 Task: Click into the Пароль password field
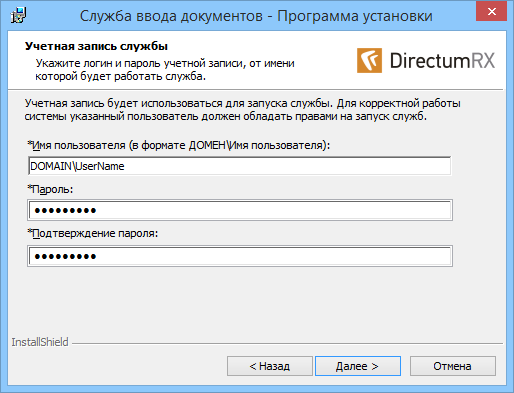[240, 210]
